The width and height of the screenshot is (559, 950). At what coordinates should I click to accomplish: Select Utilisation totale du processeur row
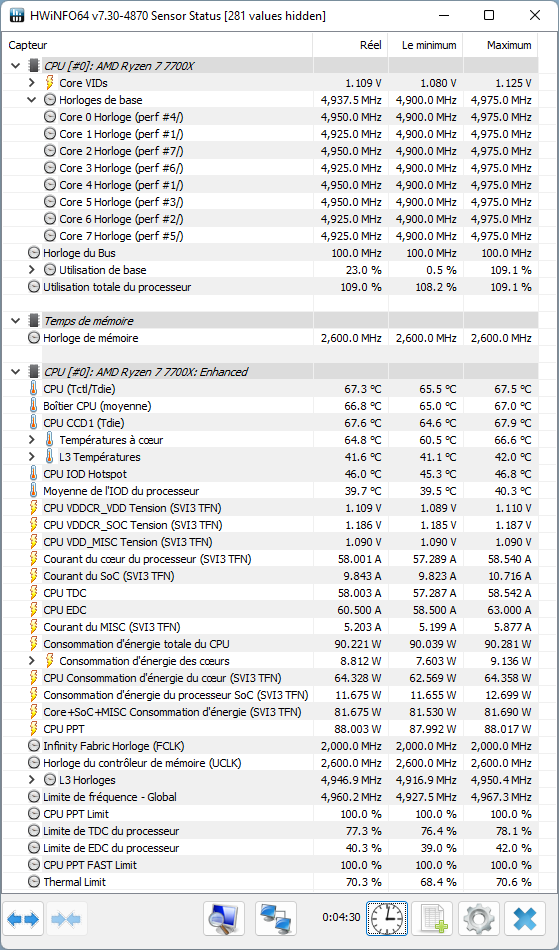tap(271, 287)
